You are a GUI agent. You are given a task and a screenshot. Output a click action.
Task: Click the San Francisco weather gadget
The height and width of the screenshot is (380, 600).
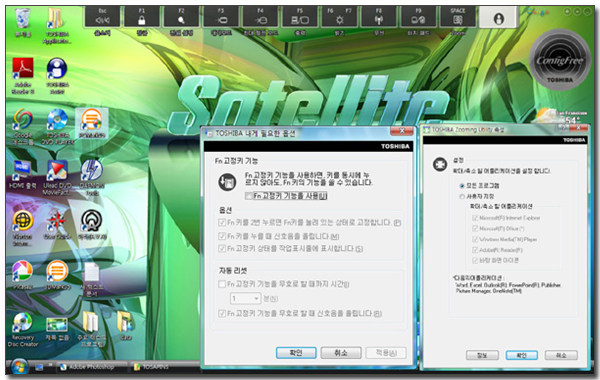(562, 117)
